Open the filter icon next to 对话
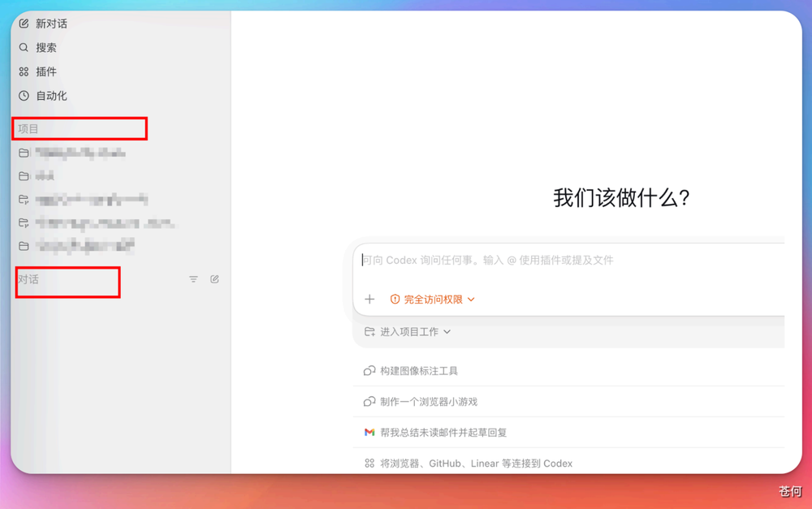 point(193,279)
